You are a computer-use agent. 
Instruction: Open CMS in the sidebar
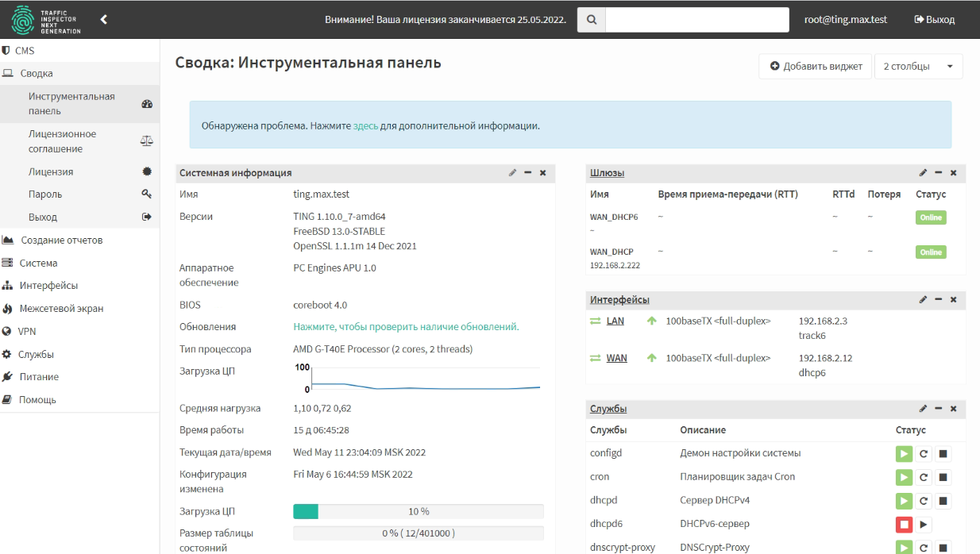point(79,51)
